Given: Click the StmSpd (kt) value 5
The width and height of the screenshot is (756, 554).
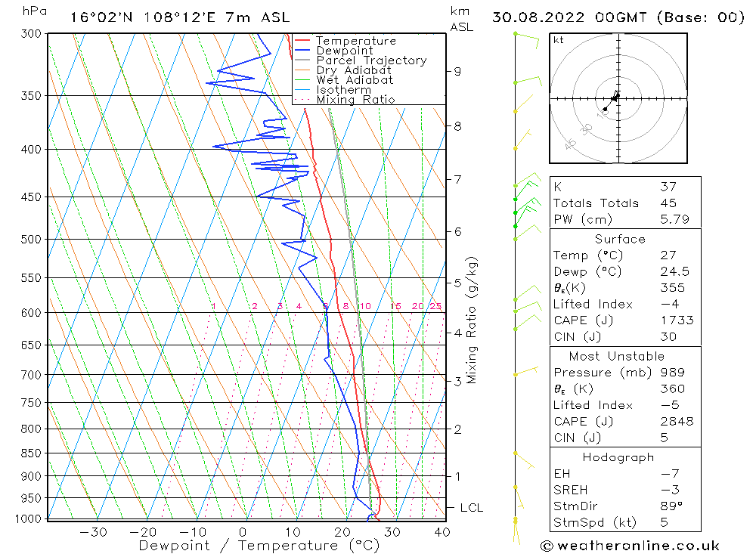Looking at the screenshot, I should (665, 523).
